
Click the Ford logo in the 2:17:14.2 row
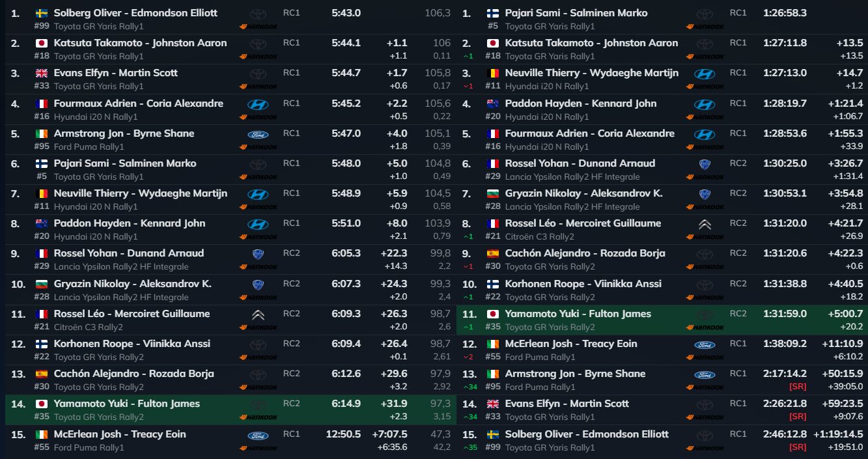coord(704,375)
